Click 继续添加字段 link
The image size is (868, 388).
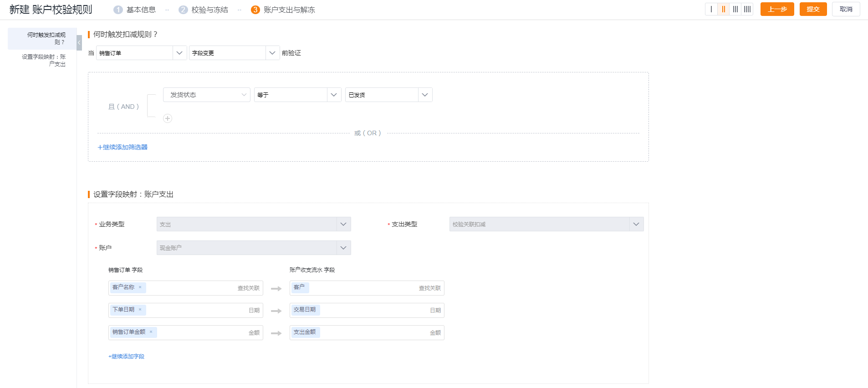tap(127, 357)
